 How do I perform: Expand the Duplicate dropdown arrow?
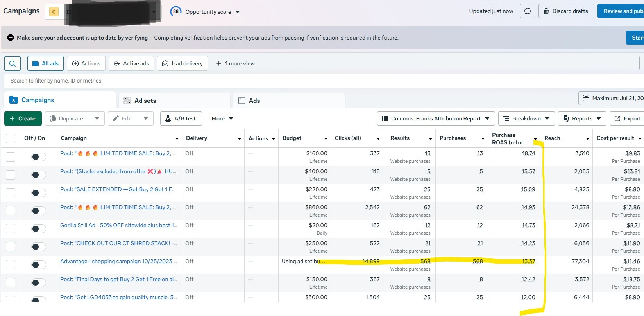tap(97, 118)
